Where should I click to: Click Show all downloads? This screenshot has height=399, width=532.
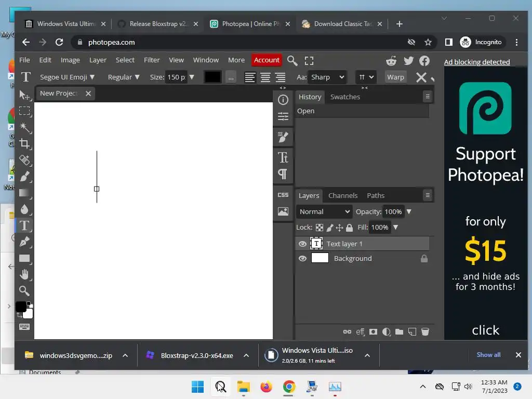pyautogui.click(x=488, y=355)
